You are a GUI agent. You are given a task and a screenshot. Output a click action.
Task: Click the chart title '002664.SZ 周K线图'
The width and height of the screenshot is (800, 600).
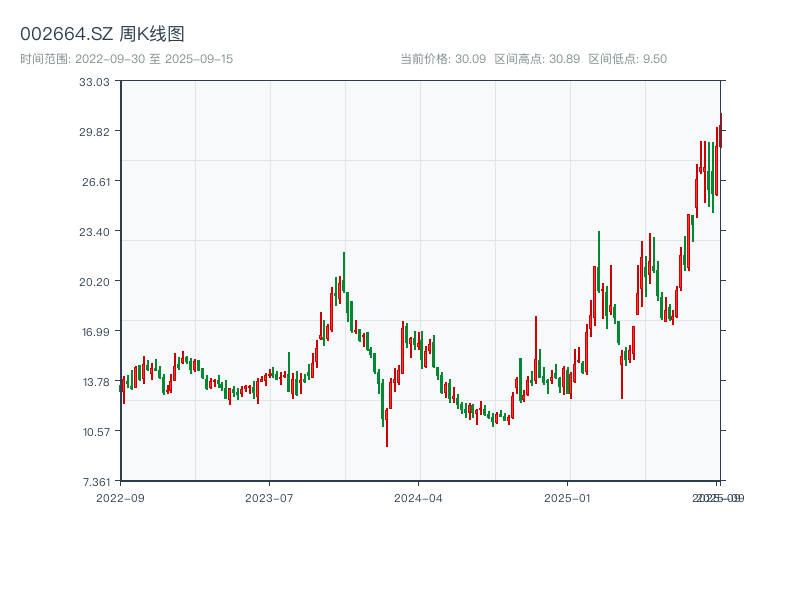(102, 34)
